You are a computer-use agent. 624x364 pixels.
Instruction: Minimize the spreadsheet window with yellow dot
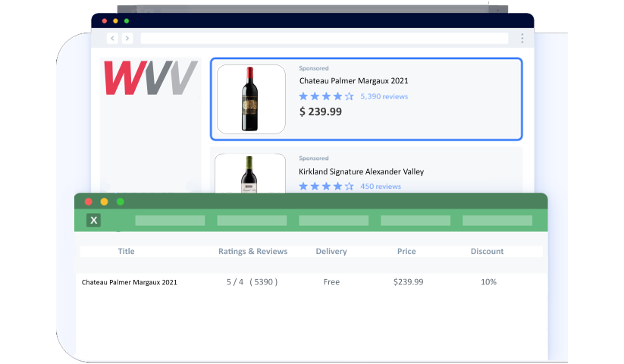105,202
